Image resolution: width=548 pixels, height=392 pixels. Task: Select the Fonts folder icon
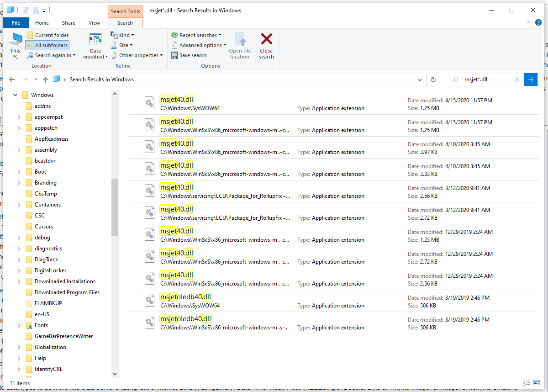click(29, 325)
